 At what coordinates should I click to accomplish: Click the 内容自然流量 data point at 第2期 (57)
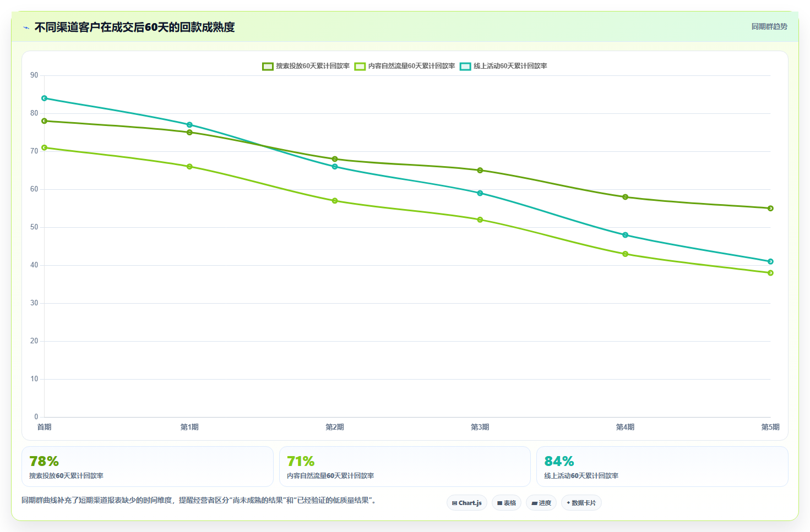(335, 201)
